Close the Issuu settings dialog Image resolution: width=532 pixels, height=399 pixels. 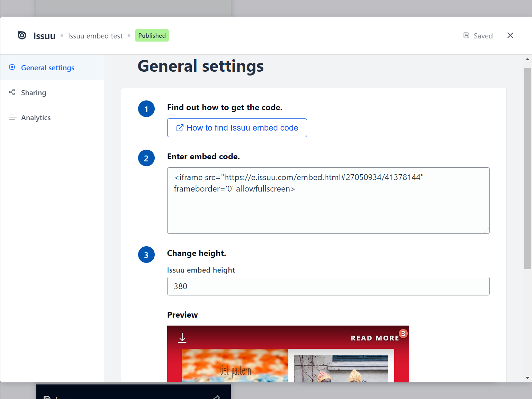coord(510,36)
